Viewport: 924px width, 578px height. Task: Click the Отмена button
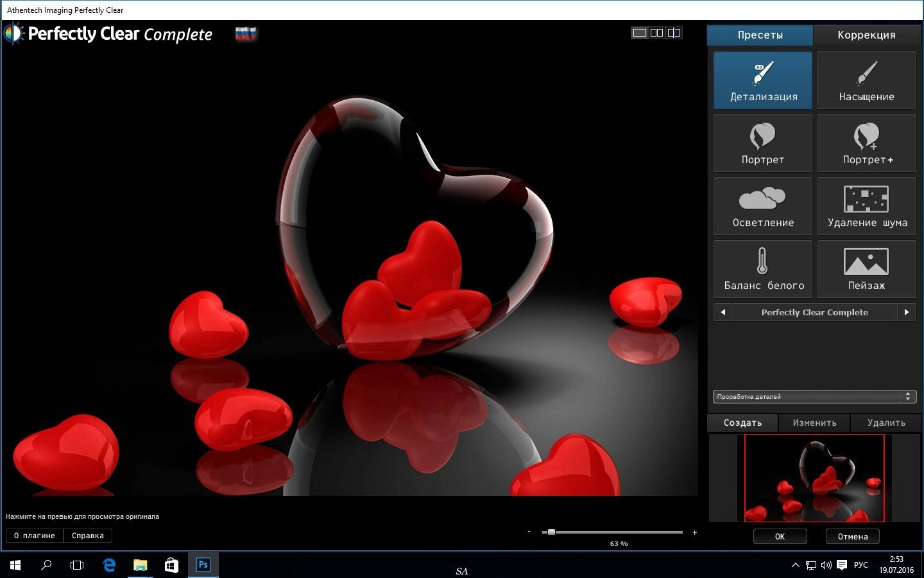click(853, 536)
